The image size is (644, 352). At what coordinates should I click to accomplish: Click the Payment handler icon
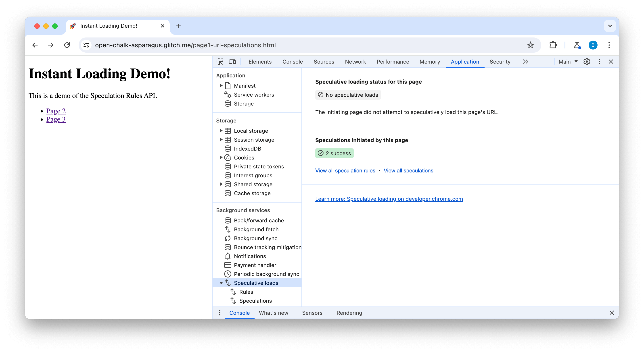pos(227,265)
